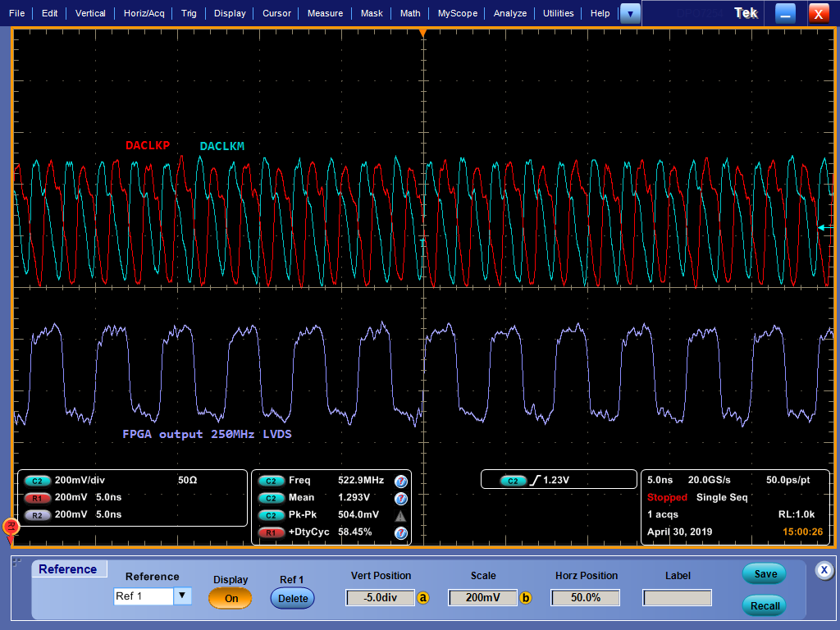Click the orange trigger position marker at top

click(x=423, y=34)
